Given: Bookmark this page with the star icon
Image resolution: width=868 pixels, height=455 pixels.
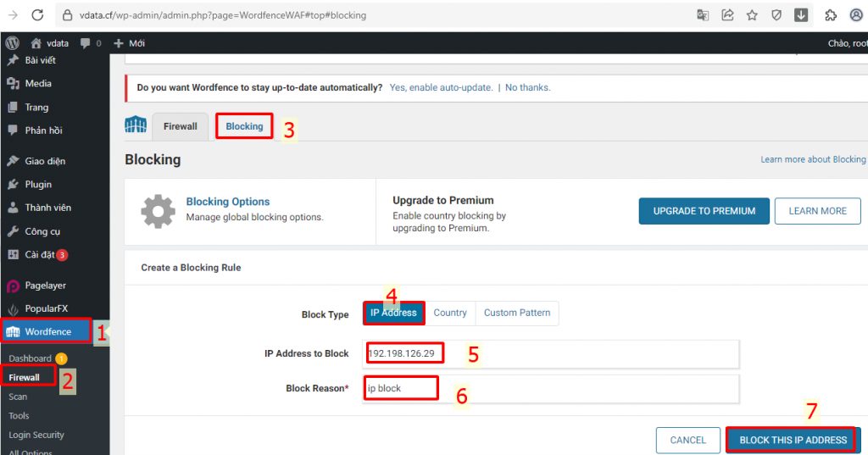Looking at the screenshot, I should (752, 15).
